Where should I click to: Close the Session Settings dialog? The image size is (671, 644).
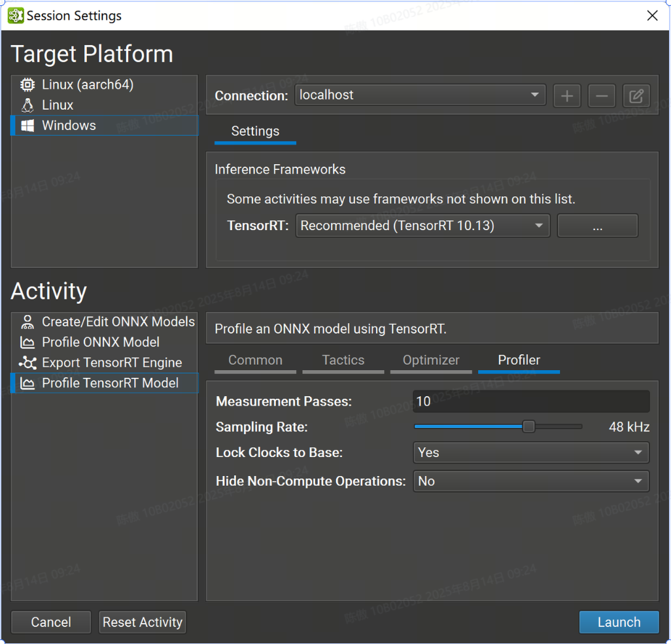click(x=652, y=16)
